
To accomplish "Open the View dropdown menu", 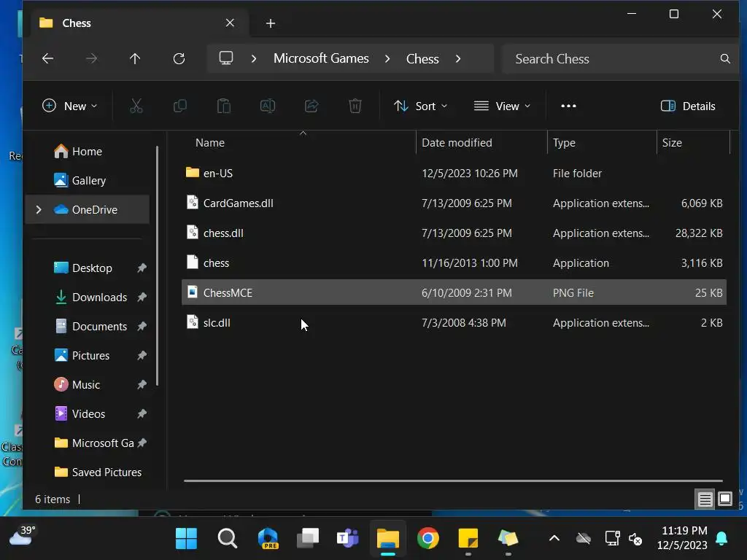I will [x=502, y=106].
